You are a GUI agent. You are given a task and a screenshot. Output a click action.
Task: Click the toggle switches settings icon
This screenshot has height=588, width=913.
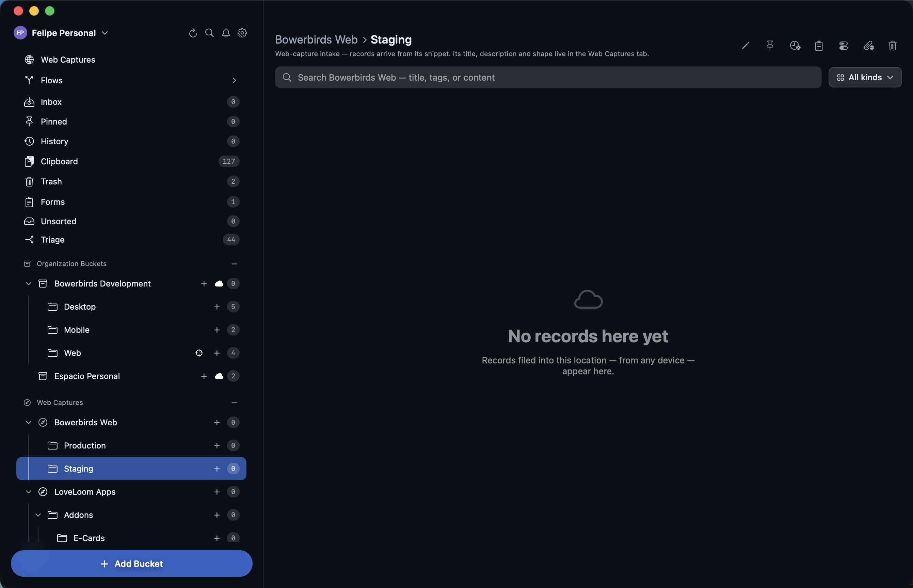point(844,46)
